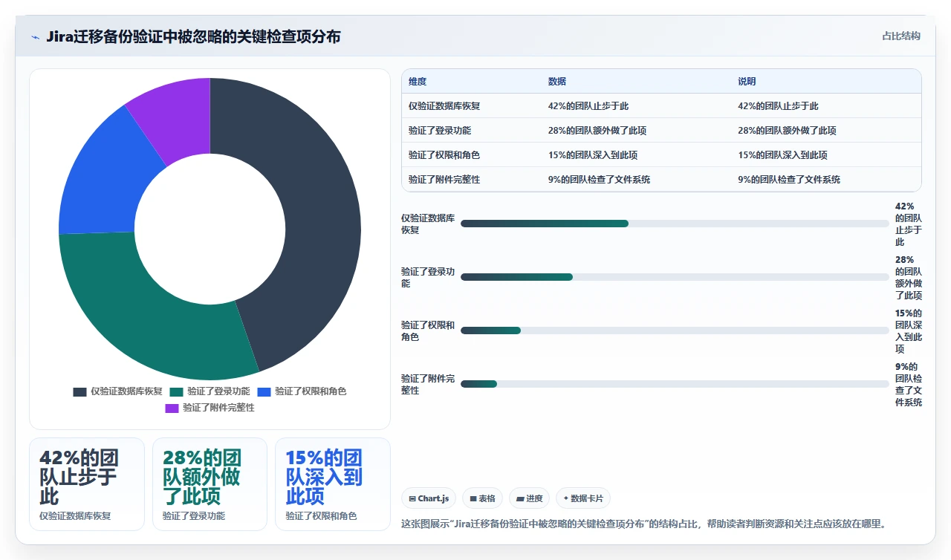This screenshot has height=560, width=951.
Task: Toggle the 验证了权限和角色 legend item
Action: pos(302,391)
